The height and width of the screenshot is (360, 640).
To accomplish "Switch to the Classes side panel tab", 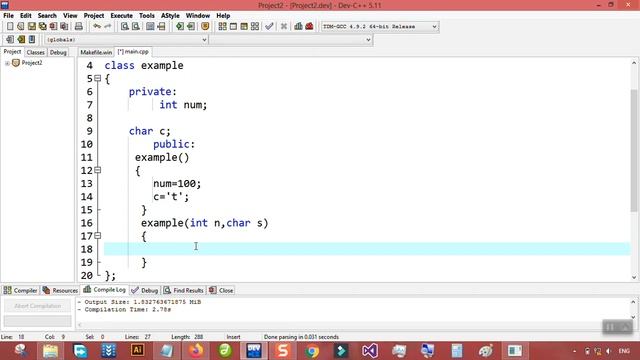I will click(x=36, y=52).
